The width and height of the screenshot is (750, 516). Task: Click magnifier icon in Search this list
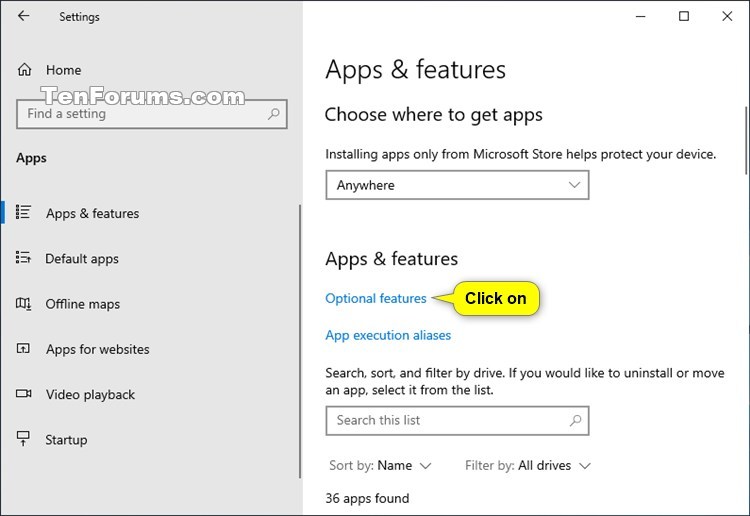pos(576,420)
